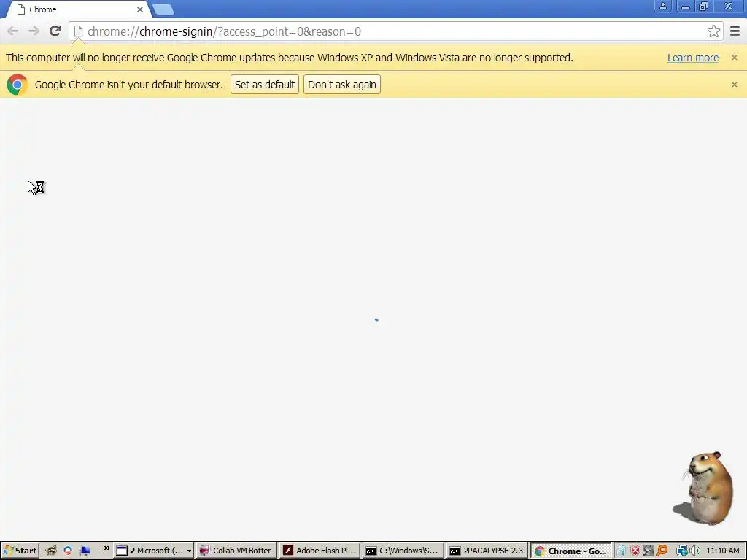Screen dimensions: 747x560
Task: Open the Learn more link
Action: coord(693,58)
